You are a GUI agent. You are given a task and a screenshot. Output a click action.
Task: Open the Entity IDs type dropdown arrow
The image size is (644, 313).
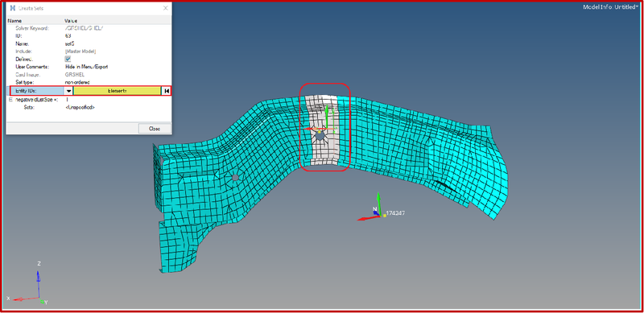(x=68, y=91)
